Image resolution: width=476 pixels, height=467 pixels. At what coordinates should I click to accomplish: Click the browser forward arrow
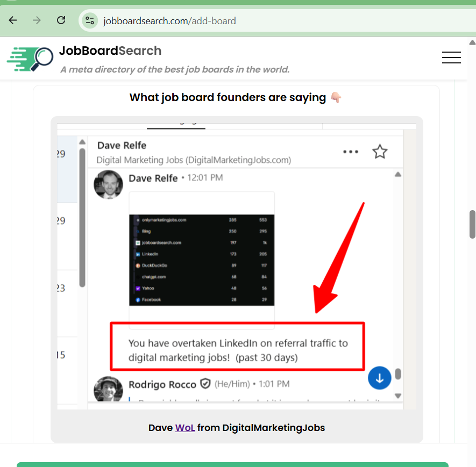37,20
